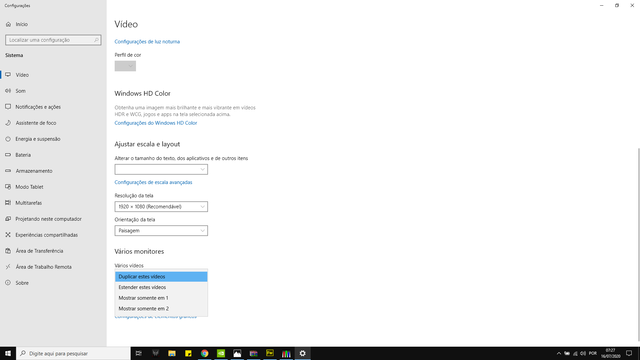This screenshot has width=640, height=360.
Task: Open Task View on the taskbar
Action: [139, 353]
